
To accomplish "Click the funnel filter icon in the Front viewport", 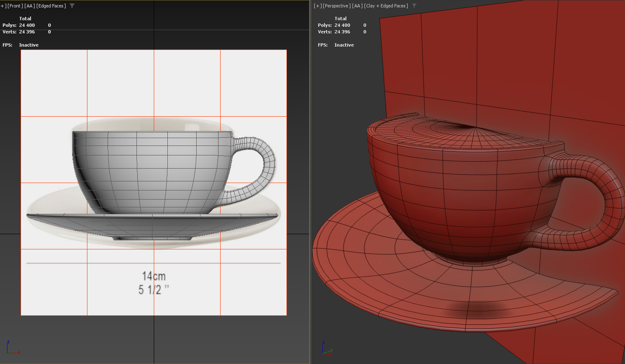I will coord(72,6).
